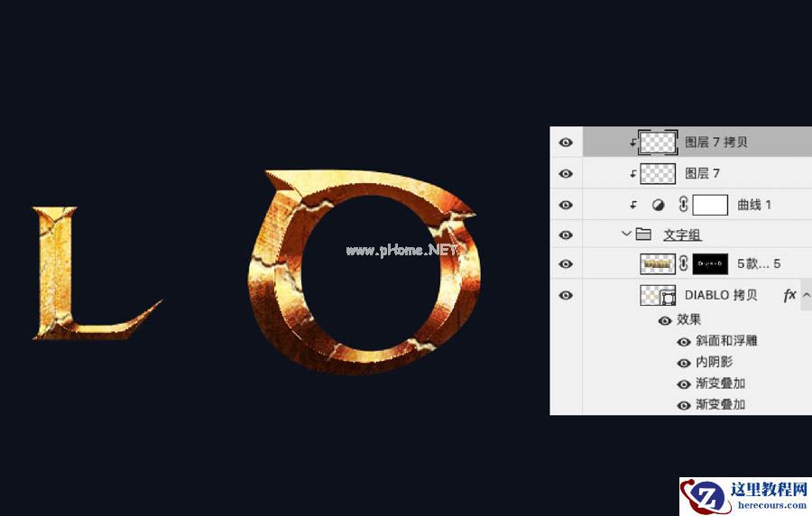The width and height of the screenshot is (812, 516).
Task: Toggle the last 渐变叠加 effect eye
Action: tap(684, 405)
